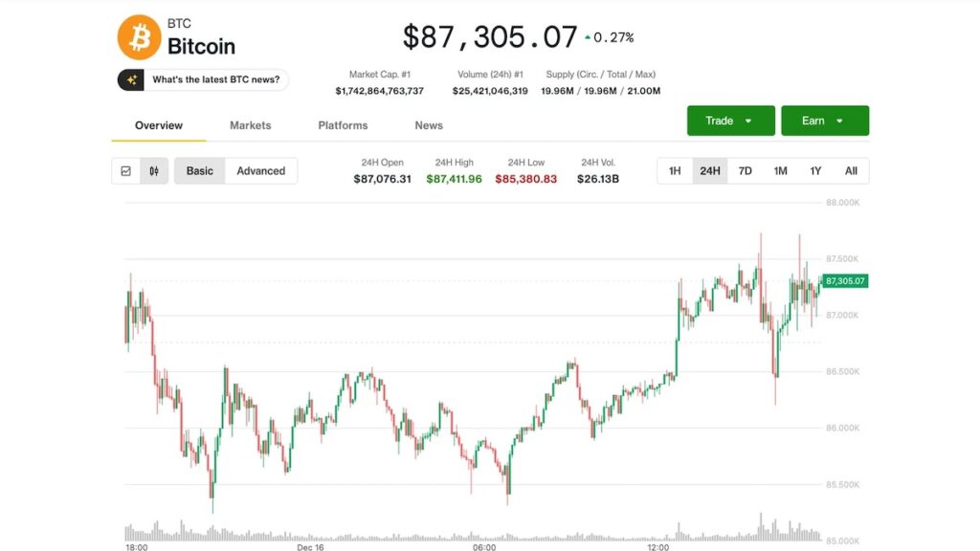
Task: Ask What's the latest BTC news
Action: (214, 80)
